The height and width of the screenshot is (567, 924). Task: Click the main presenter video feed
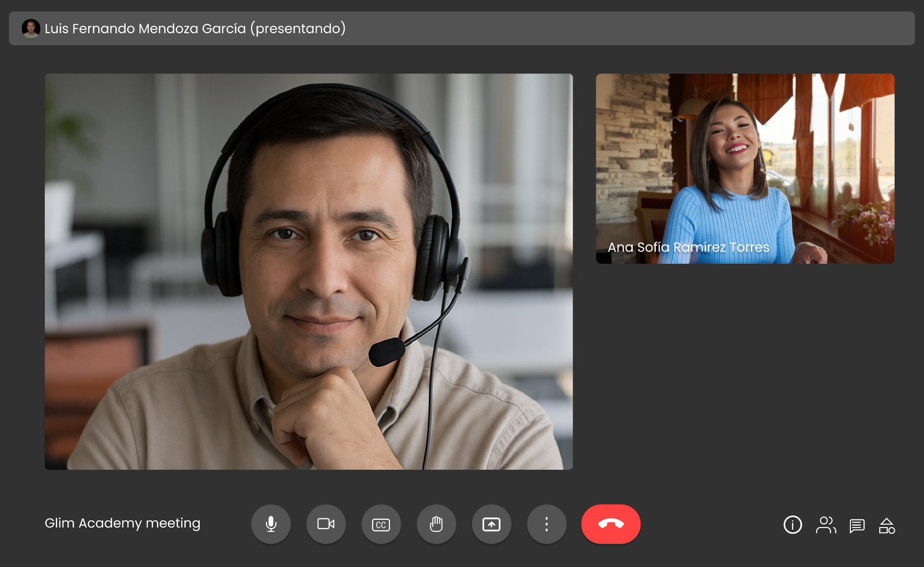click(x=308, y=271)
